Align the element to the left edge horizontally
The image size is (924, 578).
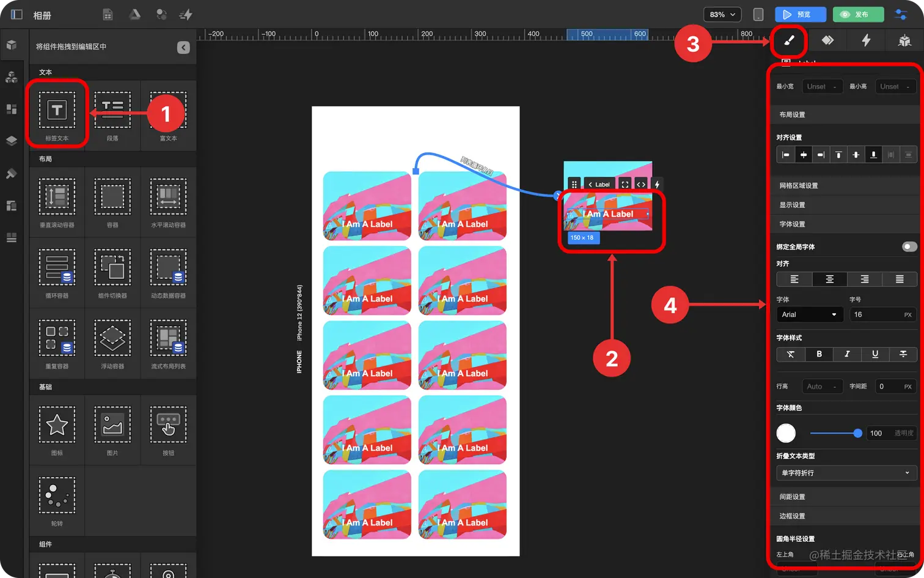click(786, 155)
